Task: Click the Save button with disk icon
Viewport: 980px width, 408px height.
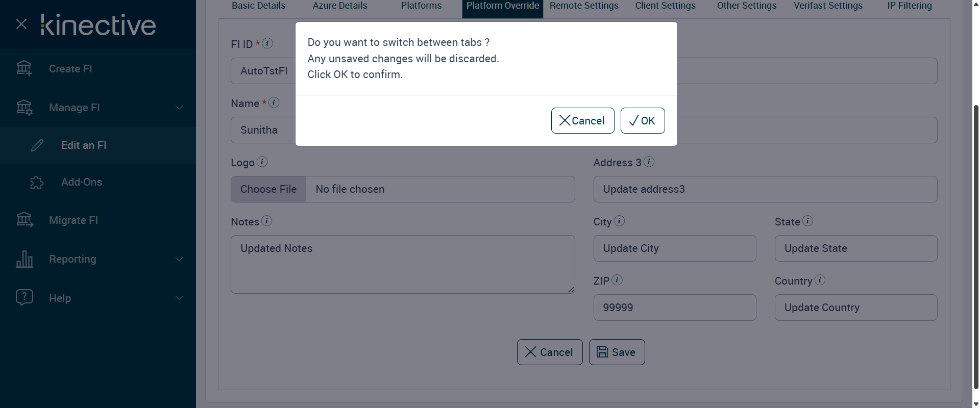Action: [617, 352]
